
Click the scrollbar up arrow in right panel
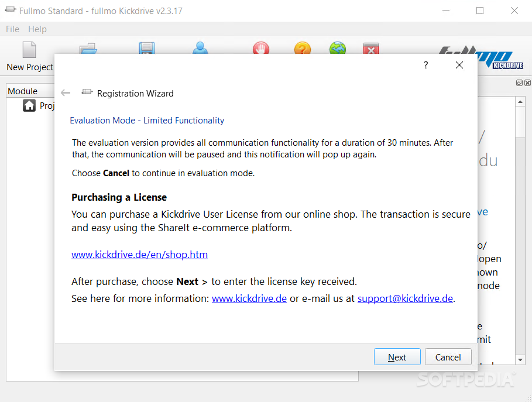(520, 101)
